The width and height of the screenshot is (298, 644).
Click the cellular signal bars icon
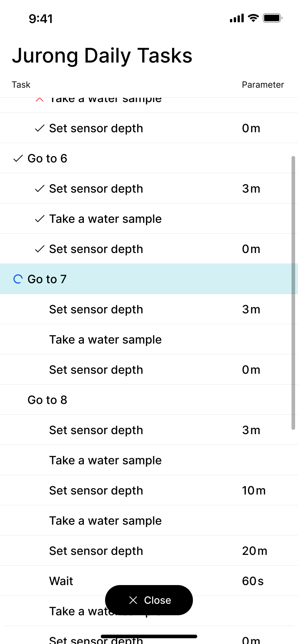(236, 18)
